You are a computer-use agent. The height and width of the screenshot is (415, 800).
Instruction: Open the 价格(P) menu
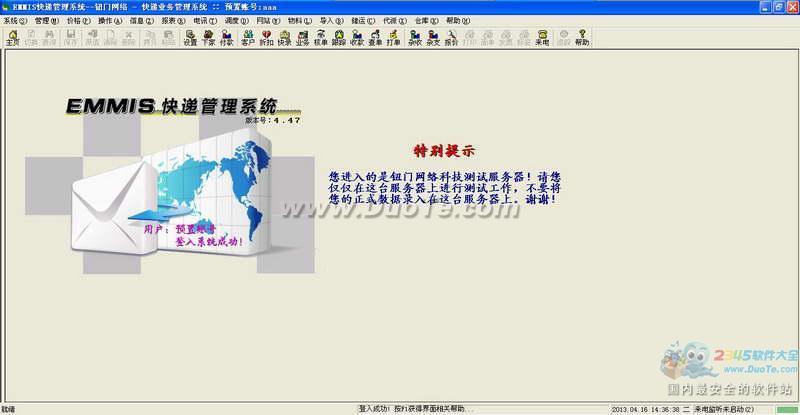click(79, 21)
